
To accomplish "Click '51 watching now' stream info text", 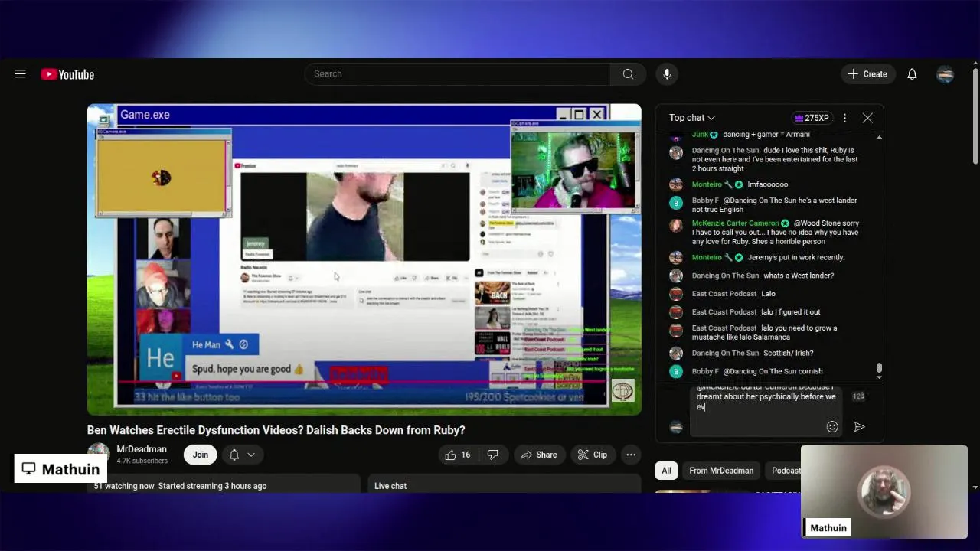I will click(x=124, y=486).
